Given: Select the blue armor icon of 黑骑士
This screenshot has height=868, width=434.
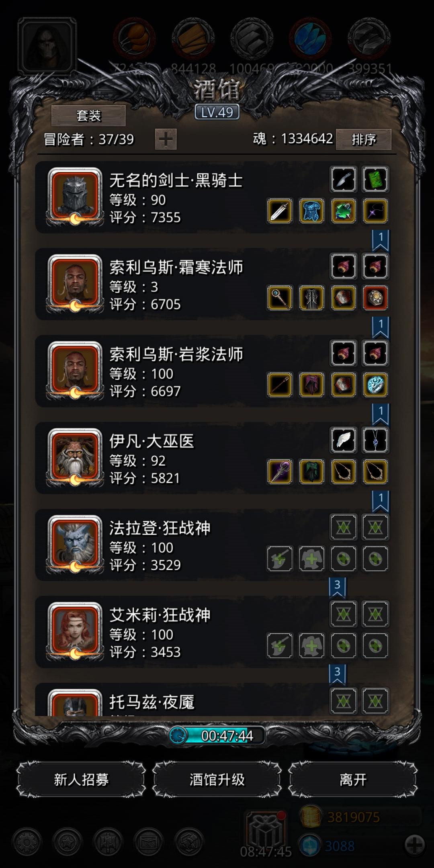Looking at the screenshot, I should (x=311, y=211).
